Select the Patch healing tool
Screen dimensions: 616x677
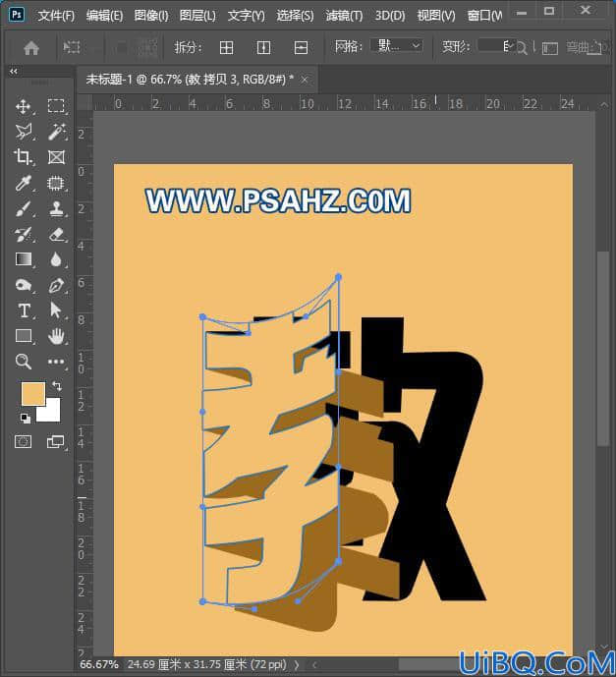click(x=56, y=183)
